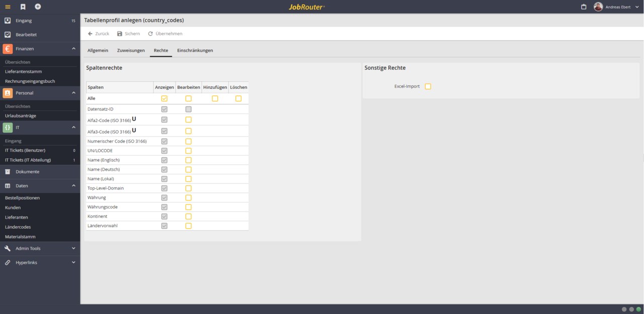Click the Name (Englisch) row label
644x314 pixels.
click(104, 160)
